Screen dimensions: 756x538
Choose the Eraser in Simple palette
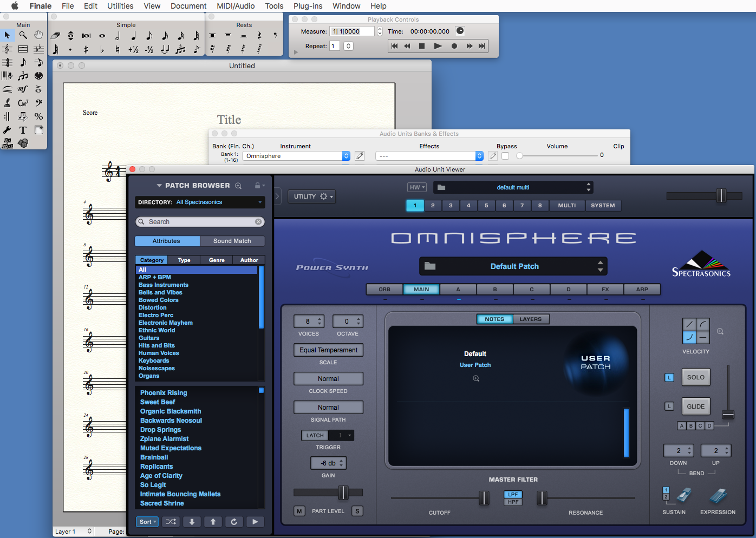click(55, 36)
